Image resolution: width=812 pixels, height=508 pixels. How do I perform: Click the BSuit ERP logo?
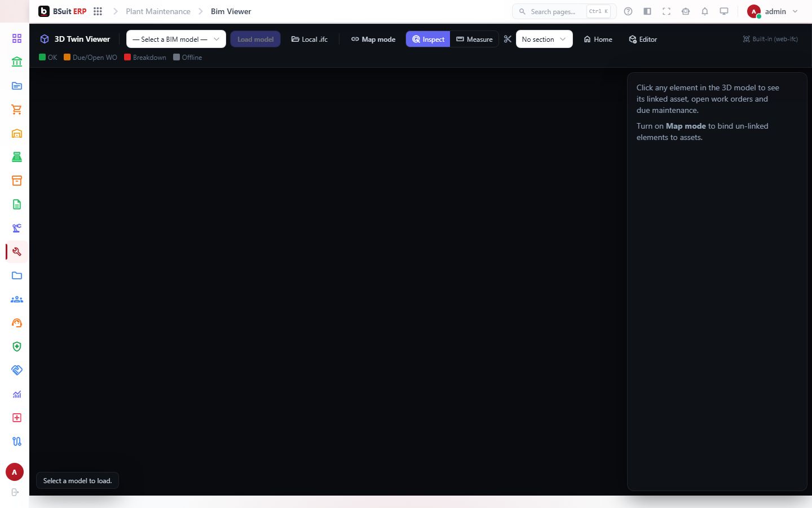[63, 11]
